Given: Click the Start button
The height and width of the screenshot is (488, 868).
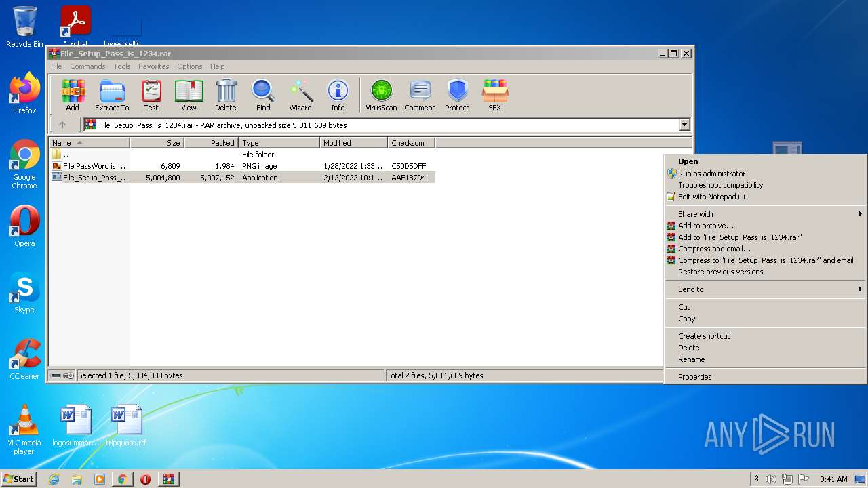Looking at the screenshot, I should [x=18, y=479].
